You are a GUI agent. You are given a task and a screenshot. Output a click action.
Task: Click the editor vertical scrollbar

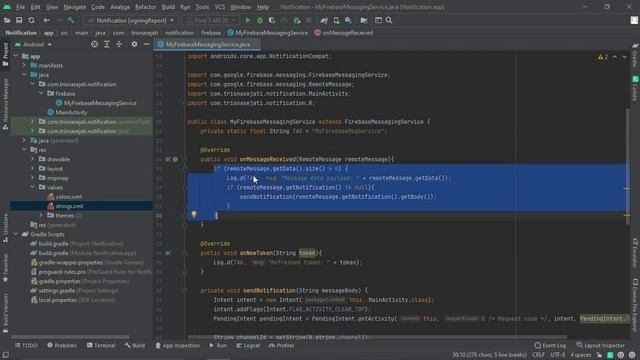pyautogui.click(x=627, y=167)
